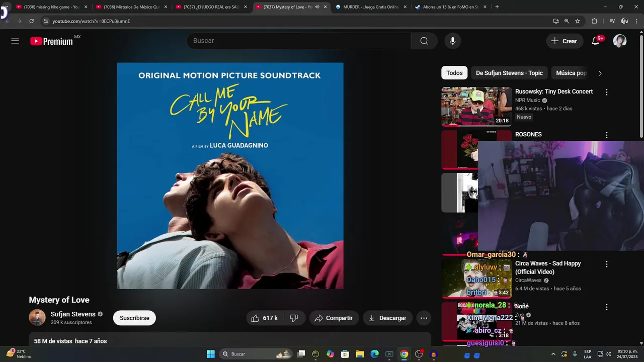Screen dimensions: 644x362
Task: Open Microsoft Store from taskbar
Action: (345, 354)
